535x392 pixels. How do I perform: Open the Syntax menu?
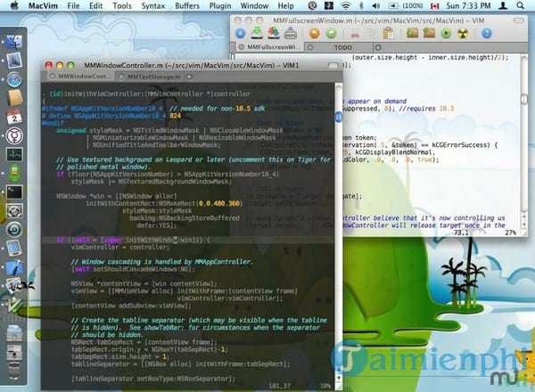coord(153,6)
